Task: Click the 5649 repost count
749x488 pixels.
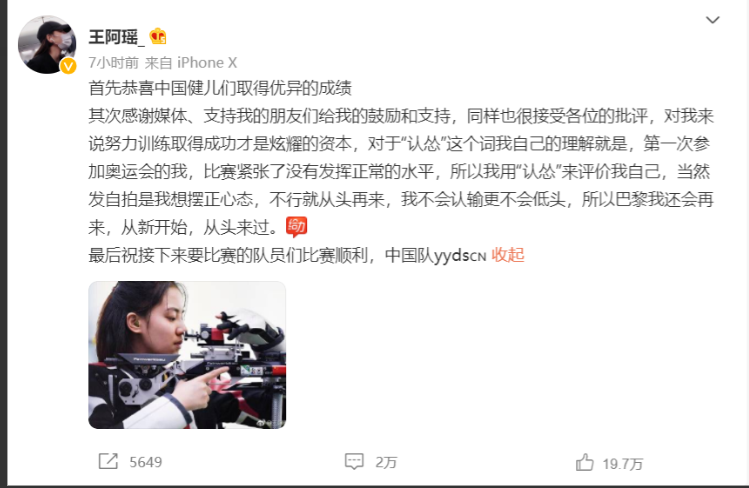Action: click(146, 462)
